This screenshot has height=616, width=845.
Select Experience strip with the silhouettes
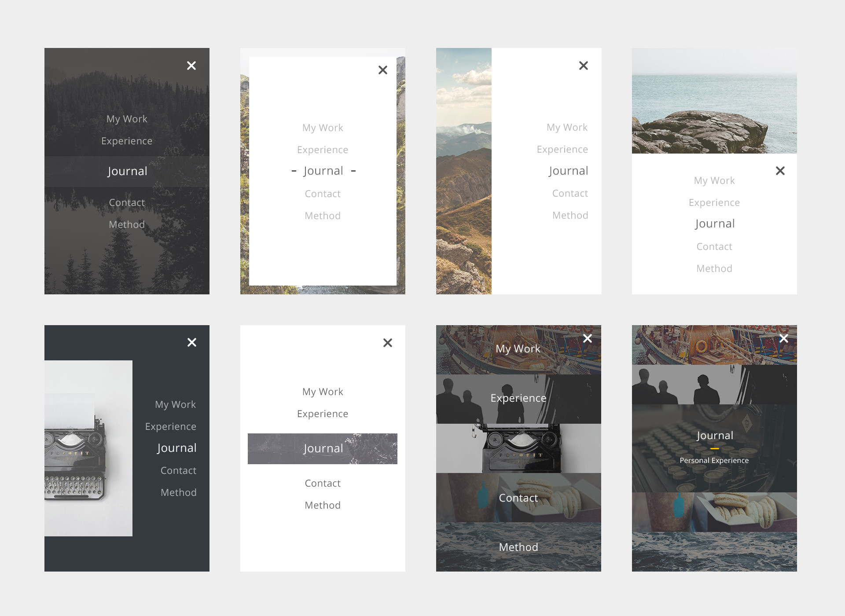[x=518, y=398]
